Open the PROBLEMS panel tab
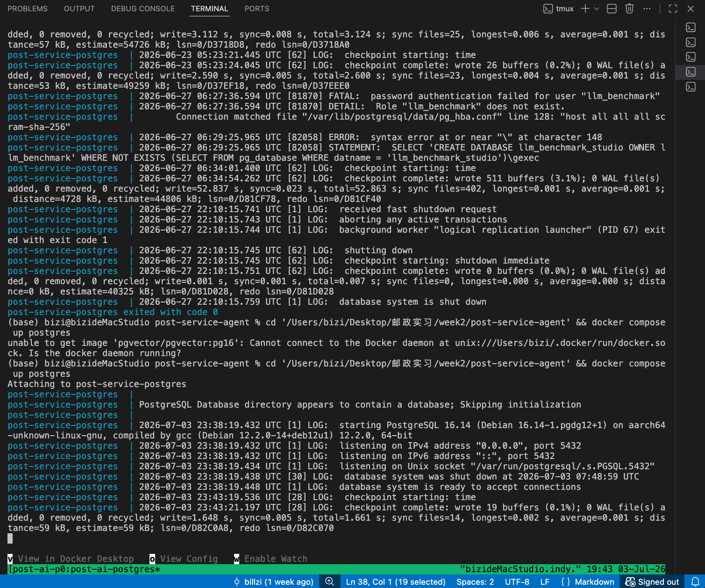Image resolution: width=705 pixels, height=588 pixels. pyautogui.click(x=28, y=8)
